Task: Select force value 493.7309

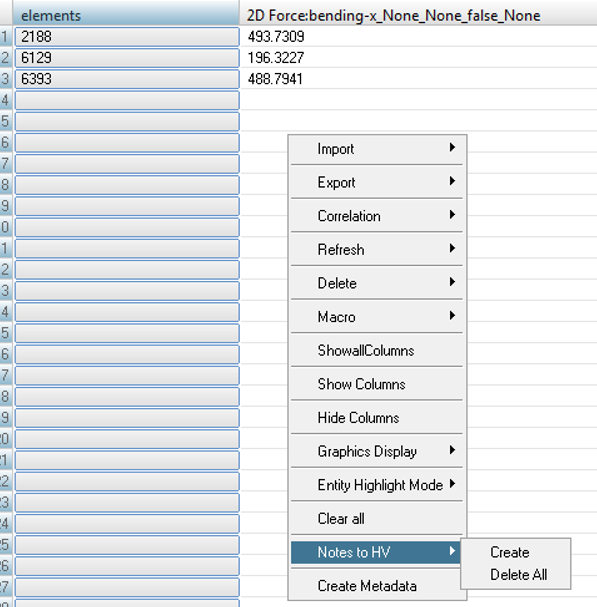Action: coord(276,37)
